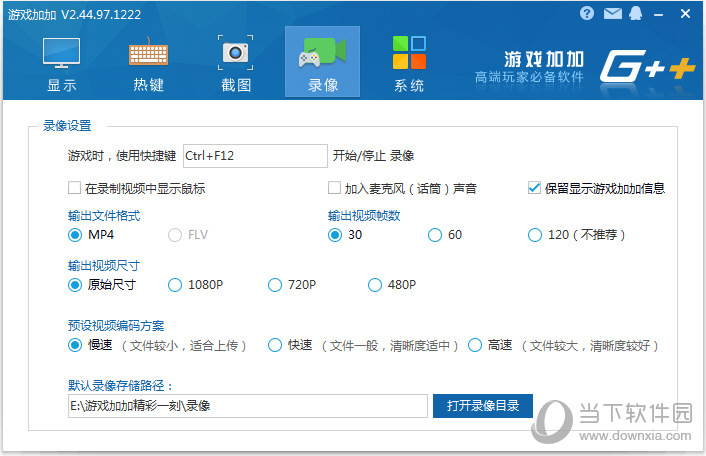Click the 游戏加加 V2.44.97.1222 title text
Viewport: 706px width, 456px height.
(74, 14)
